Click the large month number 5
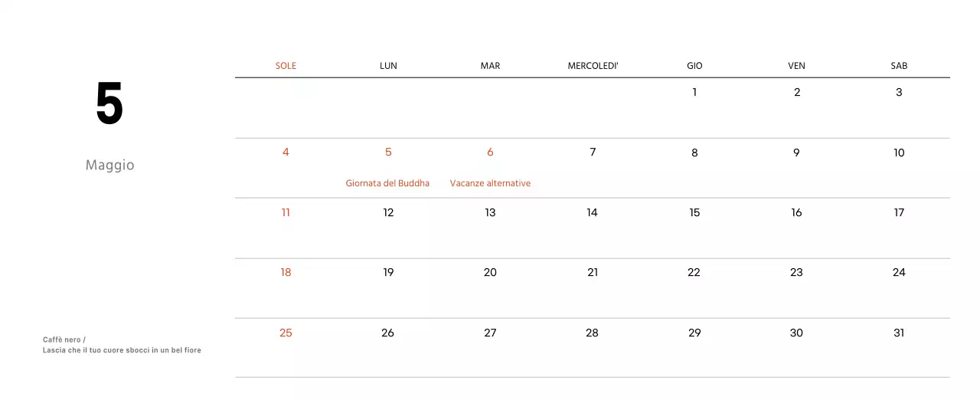Screen dimensions: 980x400 coord(109,104)
